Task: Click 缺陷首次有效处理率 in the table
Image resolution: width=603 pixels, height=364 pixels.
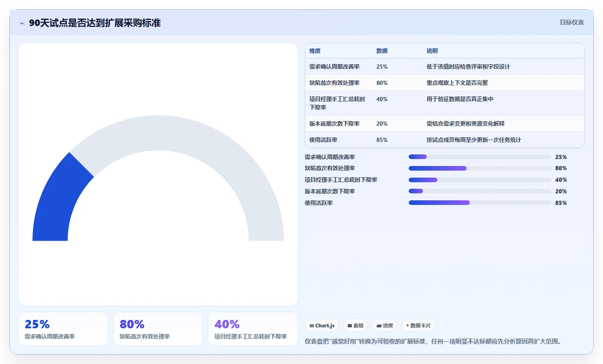Action: [x=334, y=83]
